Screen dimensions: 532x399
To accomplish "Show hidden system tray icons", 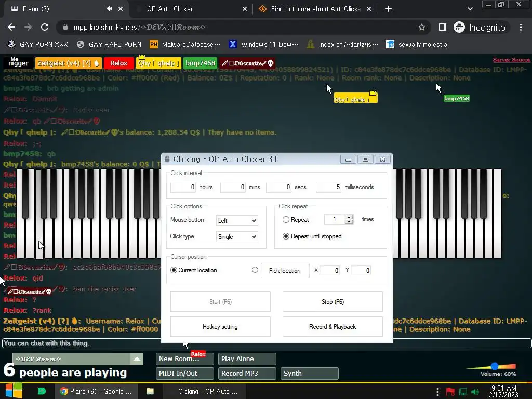I will 437,392.
